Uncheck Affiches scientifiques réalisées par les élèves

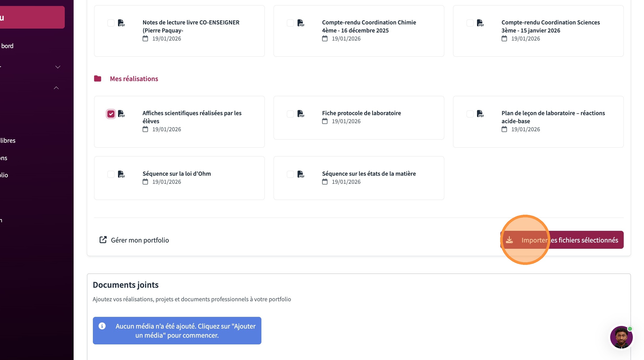pyautogui.click(x=111, y=114)
